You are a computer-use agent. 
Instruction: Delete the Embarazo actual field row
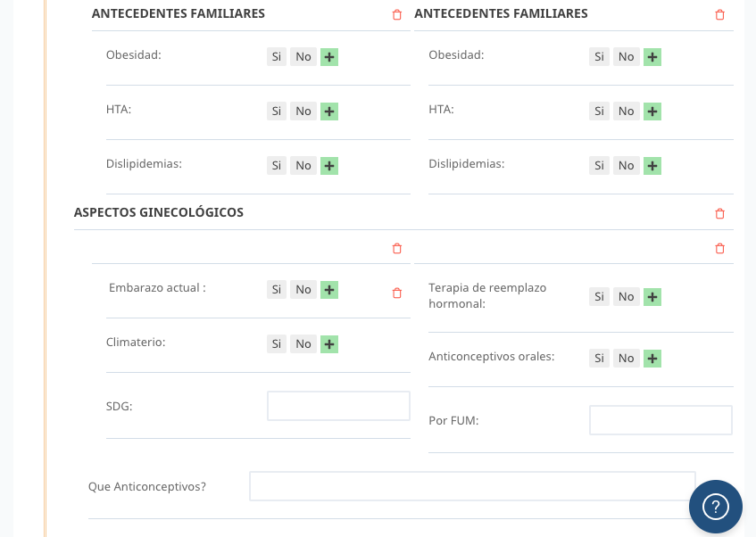[x=397, y=293]
